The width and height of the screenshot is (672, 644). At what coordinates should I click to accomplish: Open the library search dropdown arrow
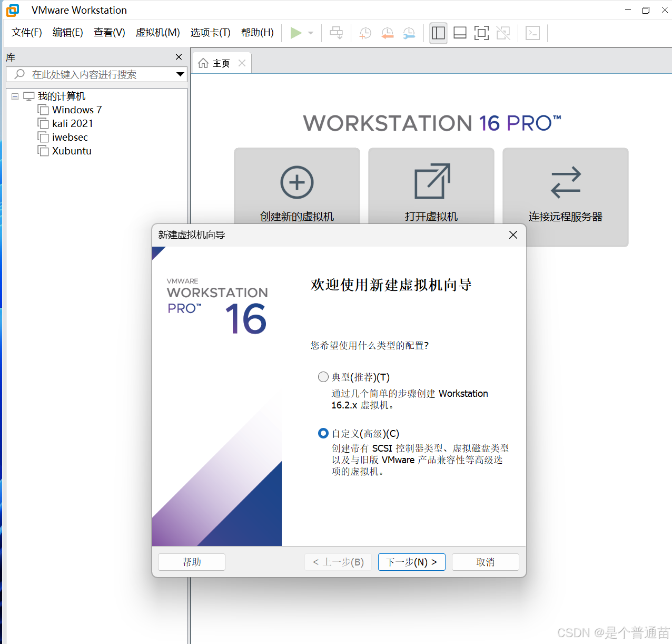click(180, 74)
